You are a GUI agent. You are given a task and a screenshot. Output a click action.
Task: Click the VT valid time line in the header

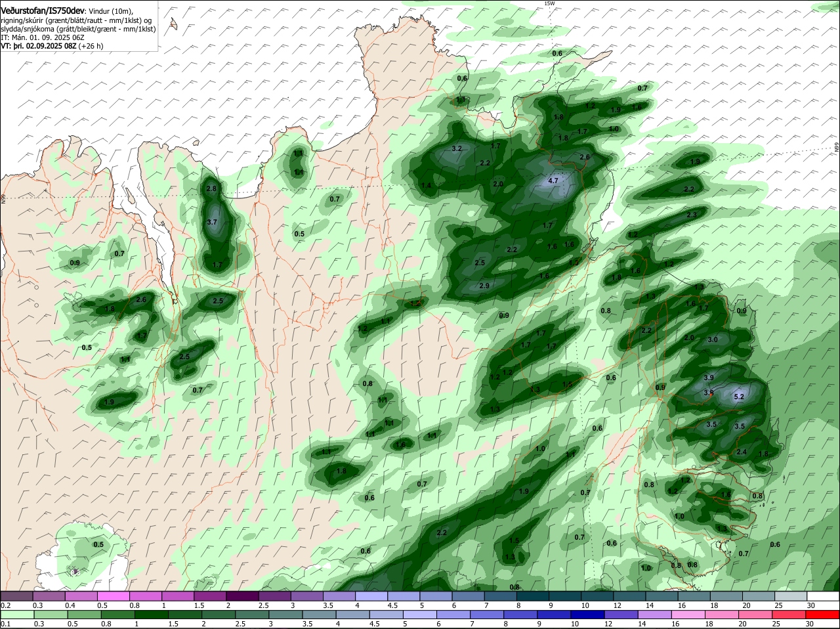52,46
